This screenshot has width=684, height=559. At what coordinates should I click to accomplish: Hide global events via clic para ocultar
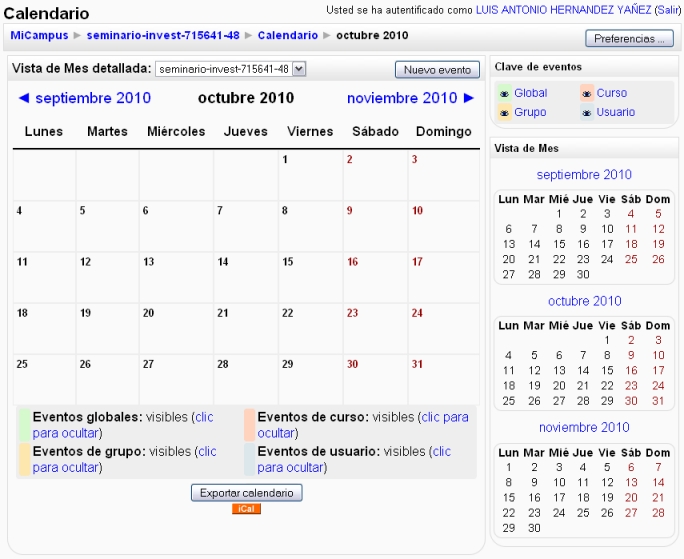click(x=203, y=417)
